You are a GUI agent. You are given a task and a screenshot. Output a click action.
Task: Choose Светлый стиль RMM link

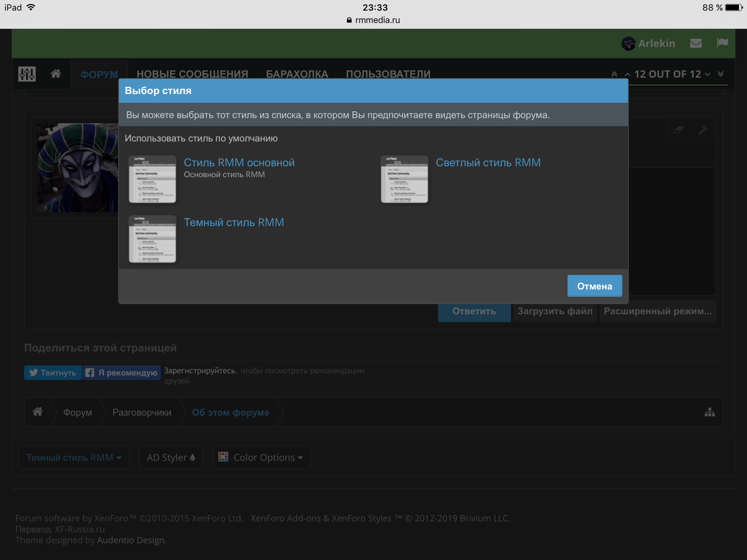pyautogui.click(x=488, y=163)
